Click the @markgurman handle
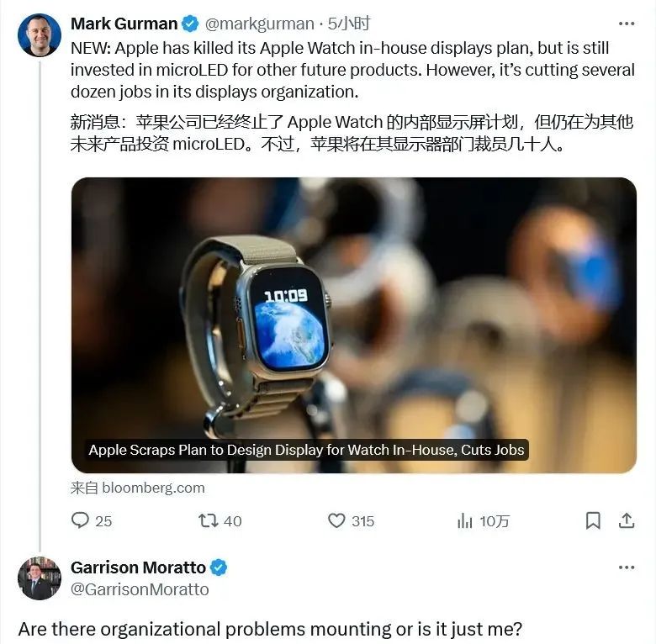This screenshot has height=644, width=656. click(259, 24)
